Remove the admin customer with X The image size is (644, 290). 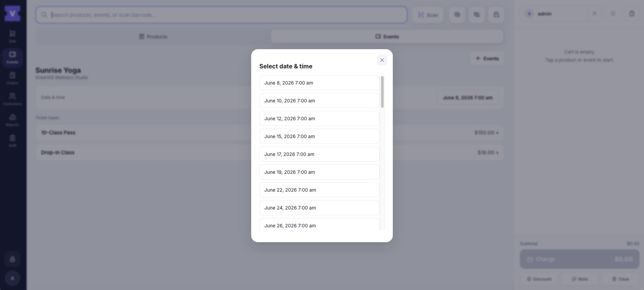594,14
